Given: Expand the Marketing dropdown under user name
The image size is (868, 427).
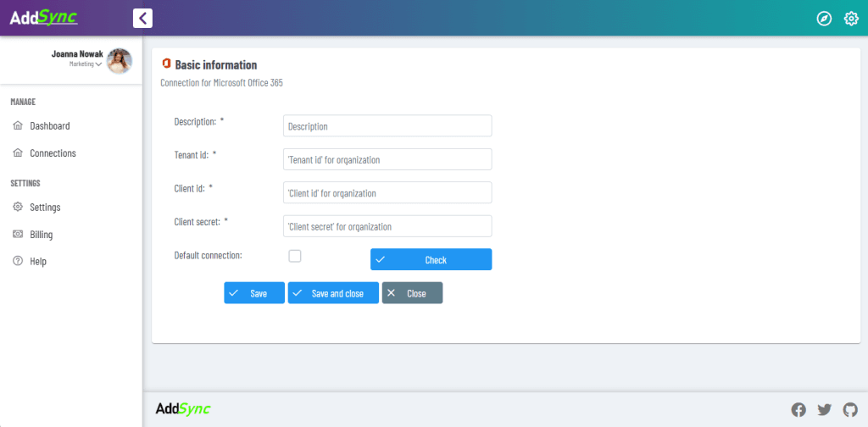Looking at the screenshot, I should [x=86, y=64].
